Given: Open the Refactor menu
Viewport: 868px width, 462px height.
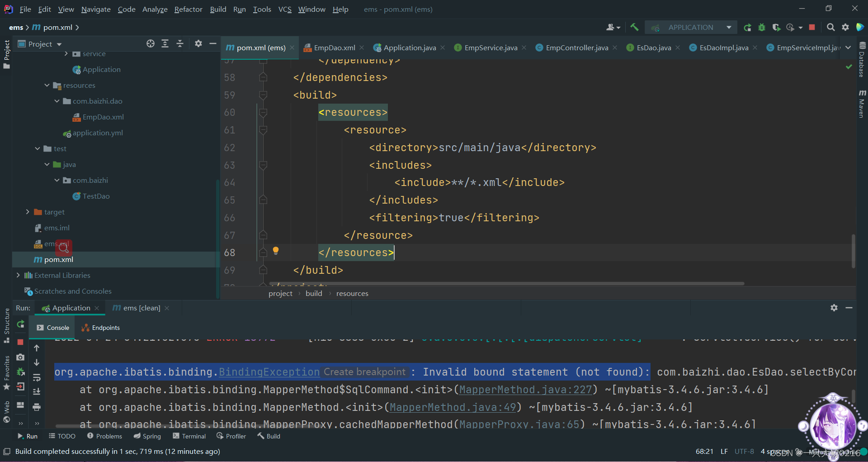Looking at the screenshot, I should (189, 9).
